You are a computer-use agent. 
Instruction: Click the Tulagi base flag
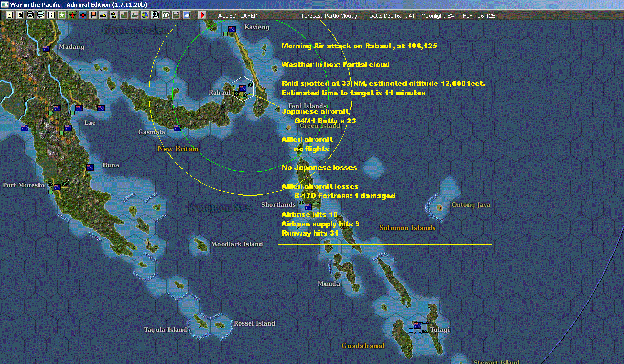pos(417,326)
